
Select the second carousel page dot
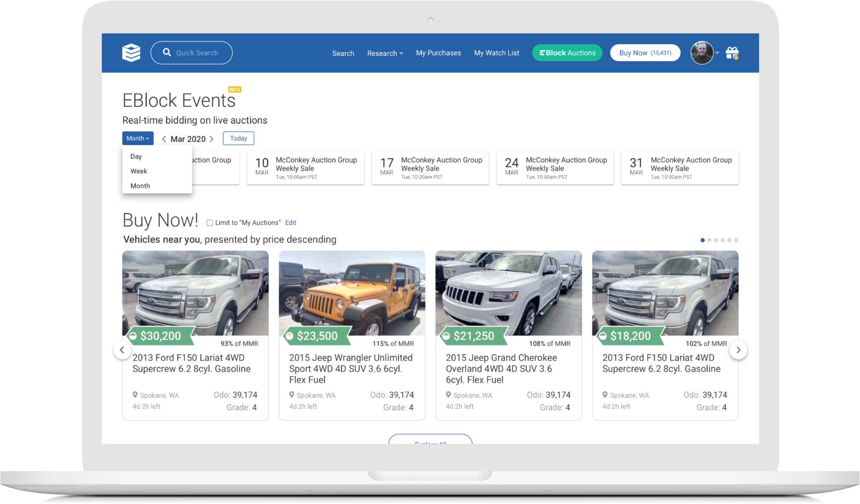[709, 240]
